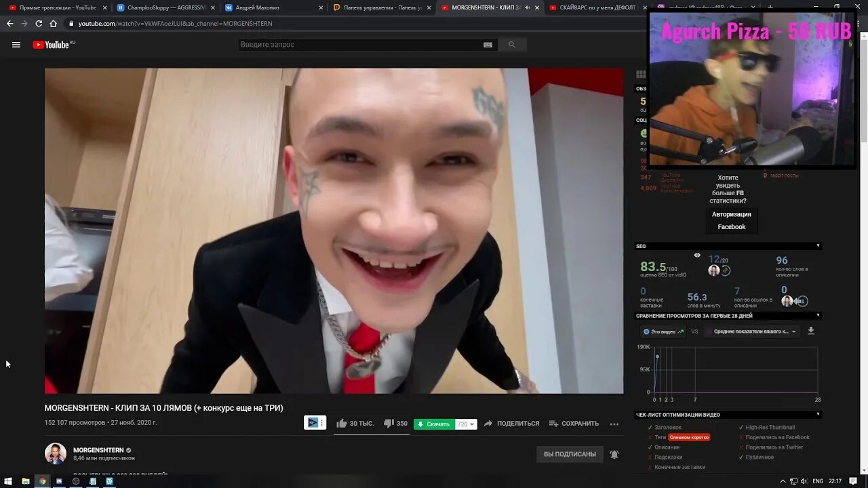Screen dimensions: 868x488
Task: Open File Explorer from taskbar
Action: [26, 481]
